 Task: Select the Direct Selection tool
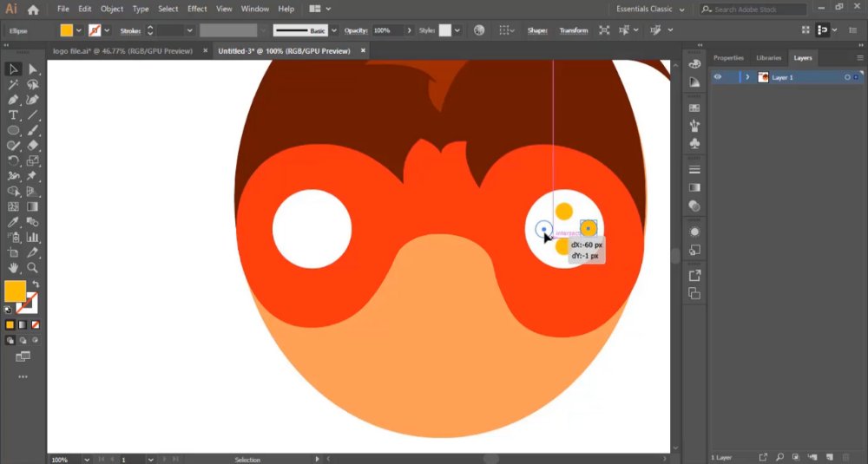[33, 69]
